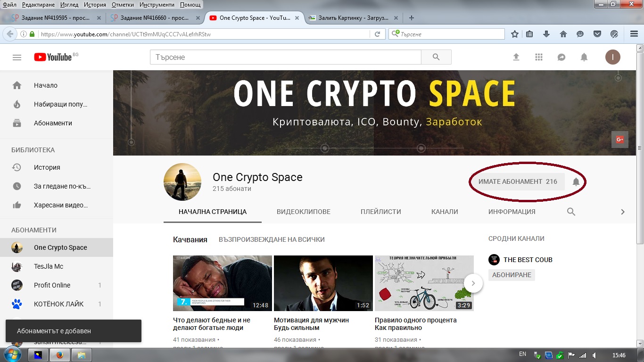Open the Windows Start button
The height and width of the screenshot is (362, 644).
coord(13,354)
